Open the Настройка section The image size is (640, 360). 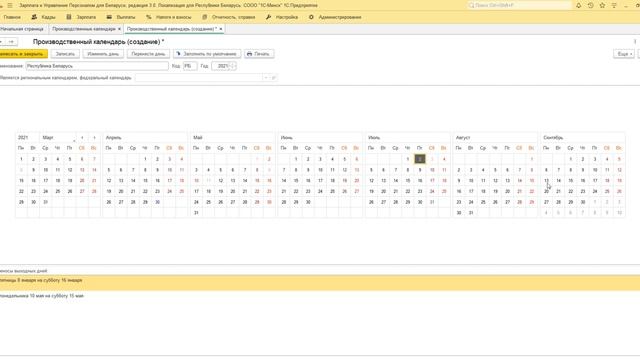coord(282,17)
